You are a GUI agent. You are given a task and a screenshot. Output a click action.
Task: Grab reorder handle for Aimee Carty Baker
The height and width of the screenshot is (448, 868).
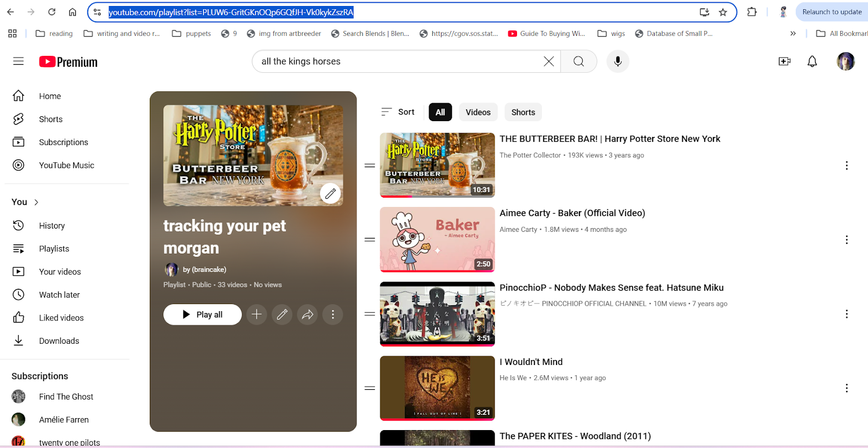click(x=370, y=239)
